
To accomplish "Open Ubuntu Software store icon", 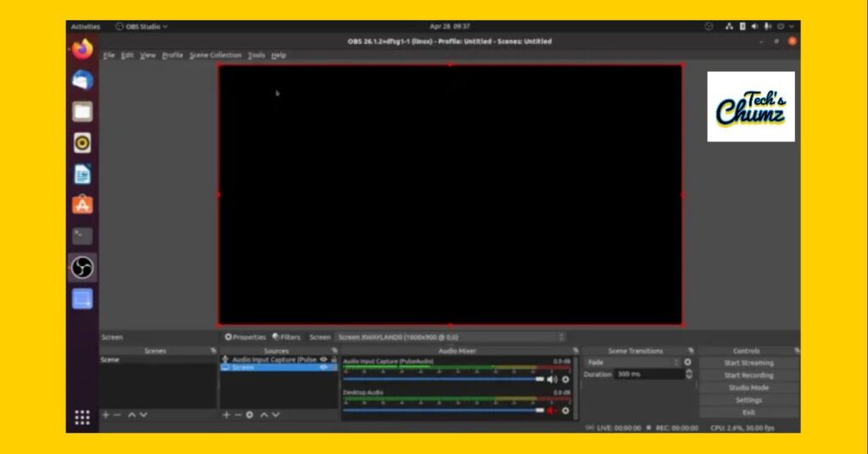I will [x=82, y=205].
